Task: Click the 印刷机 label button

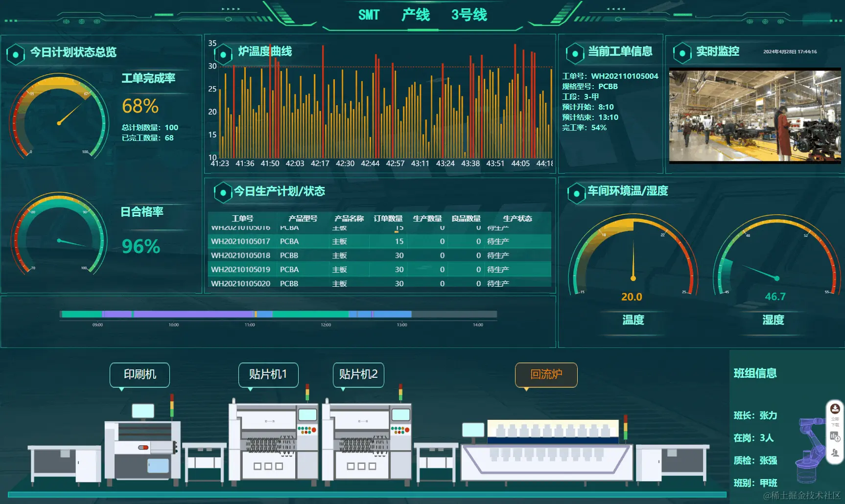Action: [x=140, y=375]
